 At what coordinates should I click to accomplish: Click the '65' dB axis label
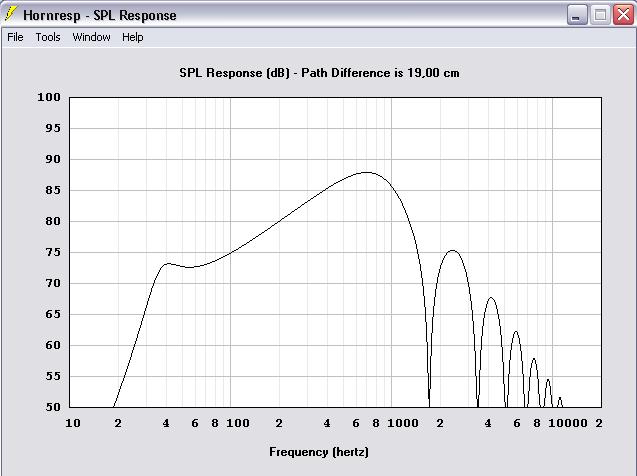[53, 314]
